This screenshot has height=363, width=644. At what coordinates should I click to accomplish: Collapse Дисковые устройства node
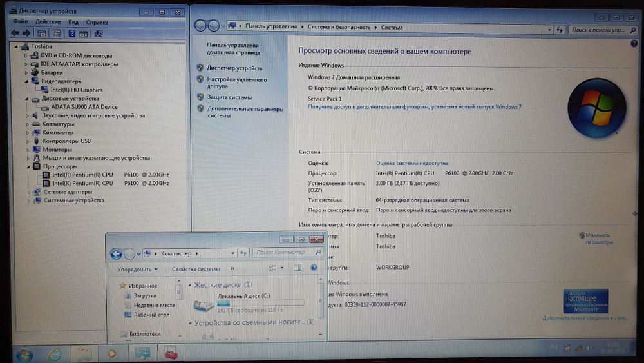point(26,99)
